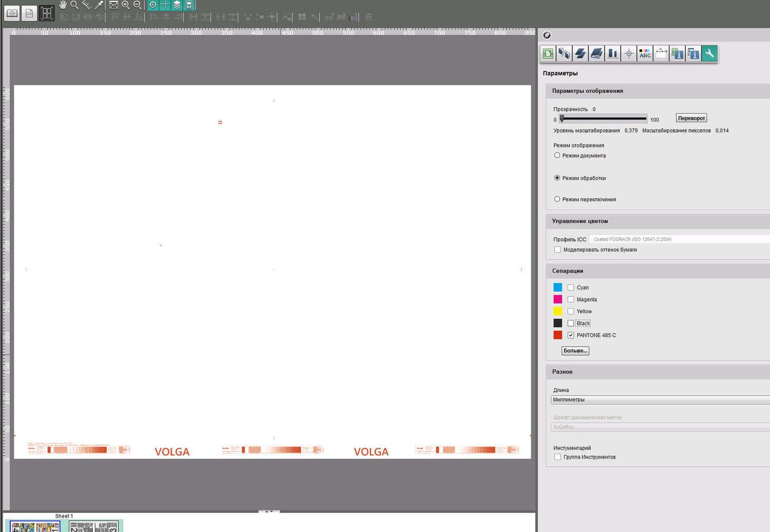Click the Black color swatch
This screenshot has width=770, height=532.
click(x=558, y=323)
